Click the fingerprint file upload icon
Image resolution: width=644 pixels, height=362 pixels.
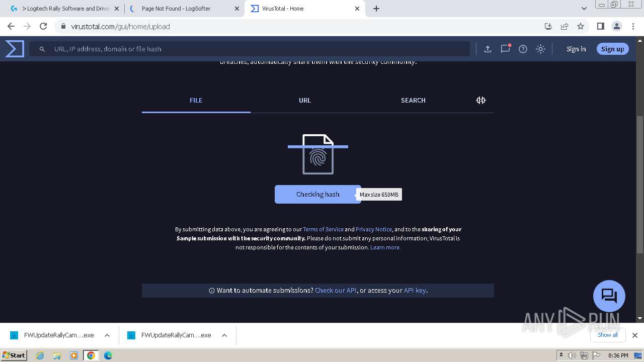point(318,154)
